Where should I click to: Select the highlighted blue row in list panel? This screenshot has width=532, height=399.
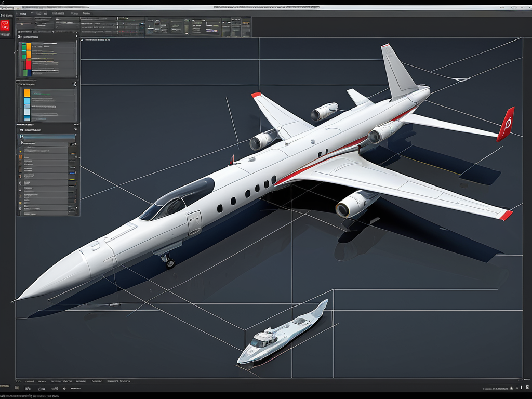pyautogui.click(x=47, y=137)
